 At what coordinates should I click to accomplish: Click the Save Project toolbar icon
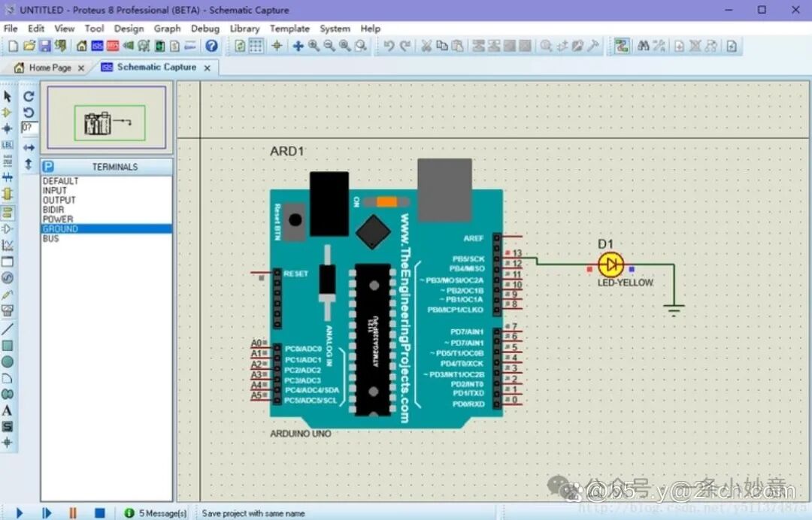pos(45,46)
